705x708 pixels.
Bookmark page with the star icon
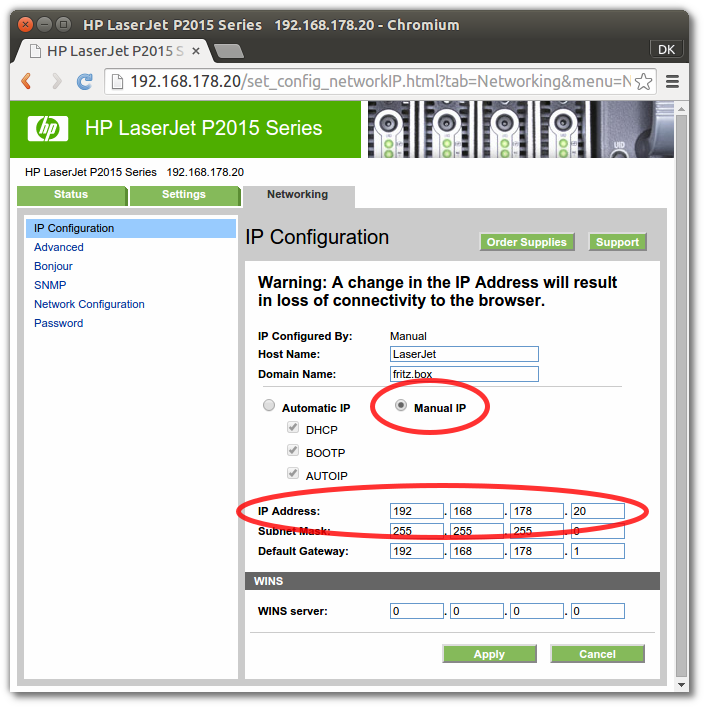click(643, 82)
